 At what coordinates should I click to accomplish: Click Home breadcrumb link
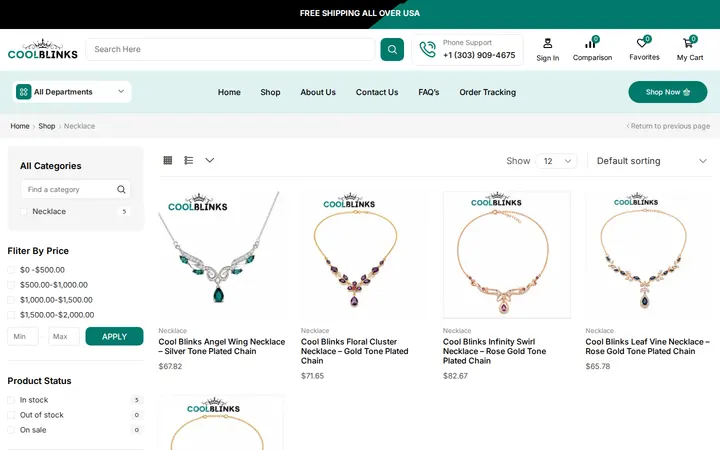[20, 126]
